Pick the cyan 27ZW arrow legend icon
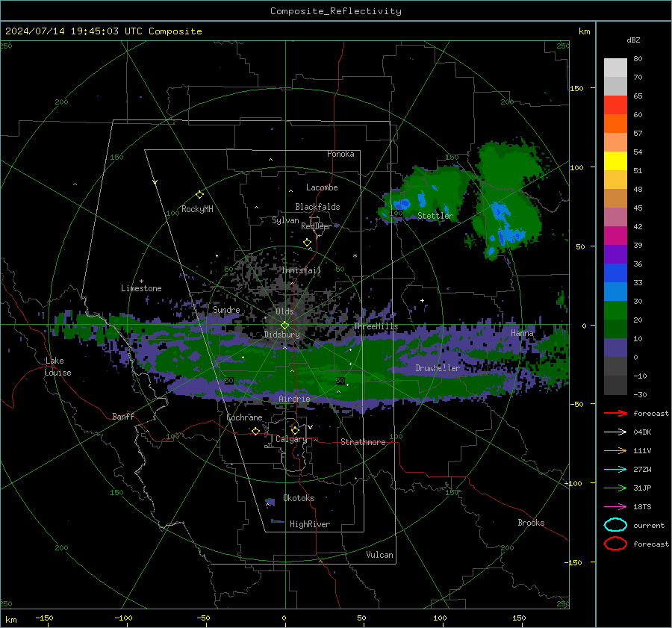Image resolution: width=672 pixels, height=628 pixels. tap(615, 469)
